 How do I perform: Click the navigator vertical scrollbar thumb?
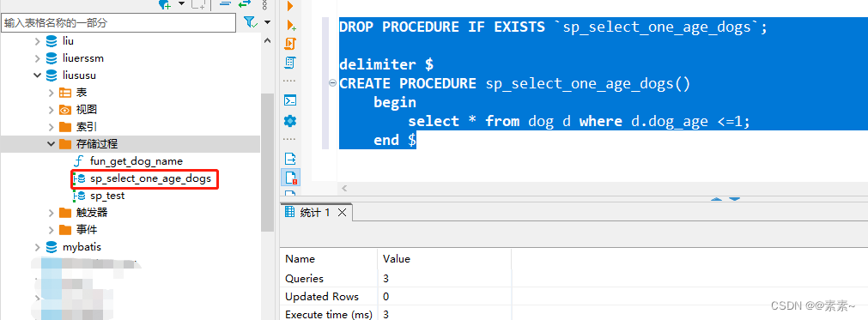[x=267, y=161]
